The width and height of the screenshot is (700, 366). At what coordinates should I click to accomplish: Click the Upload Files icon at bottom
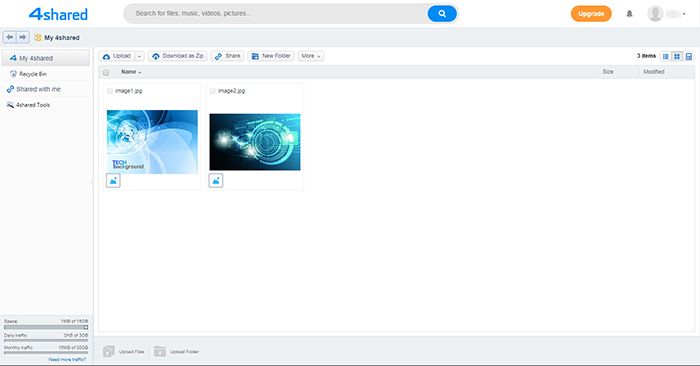pyautogui.click(x=109, y=351)
